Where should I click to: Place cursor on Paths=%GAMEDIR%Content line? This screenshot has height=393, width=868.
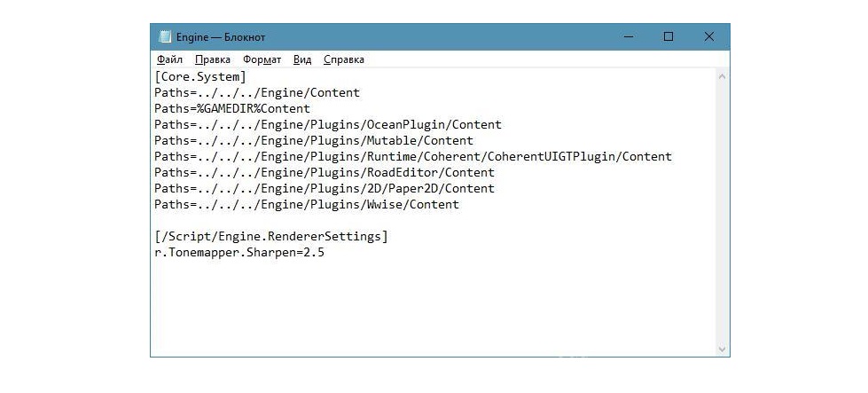click(232, 109)
